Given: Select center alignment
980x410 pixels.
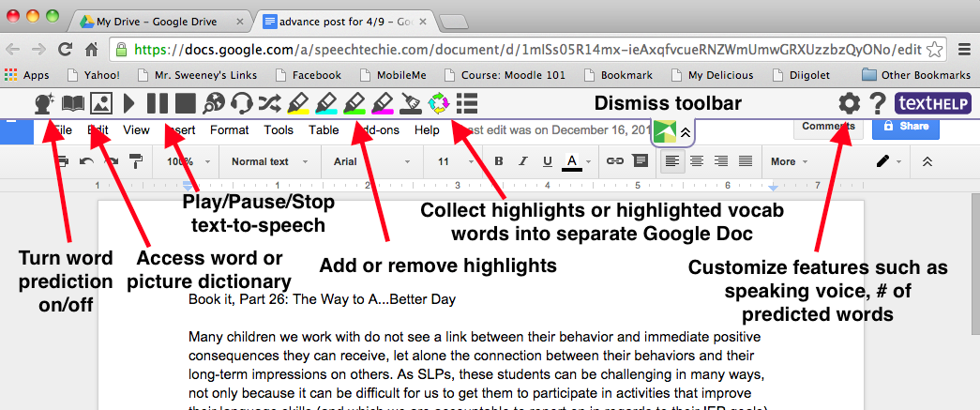Looking at the screenshot, I should [696, 161].
